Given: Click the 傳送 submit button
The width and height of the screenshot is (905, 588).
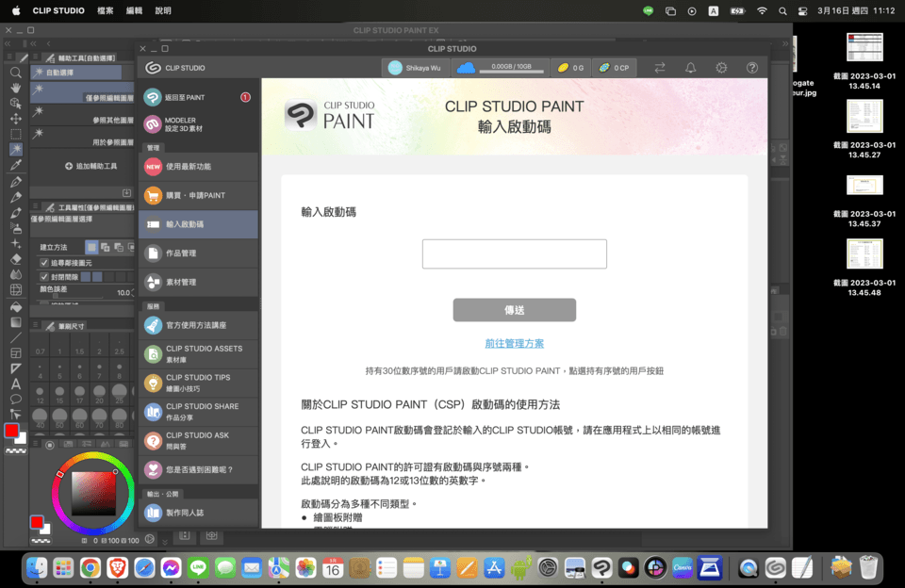Looking at the screenshot, I should (x=515, y=310).
